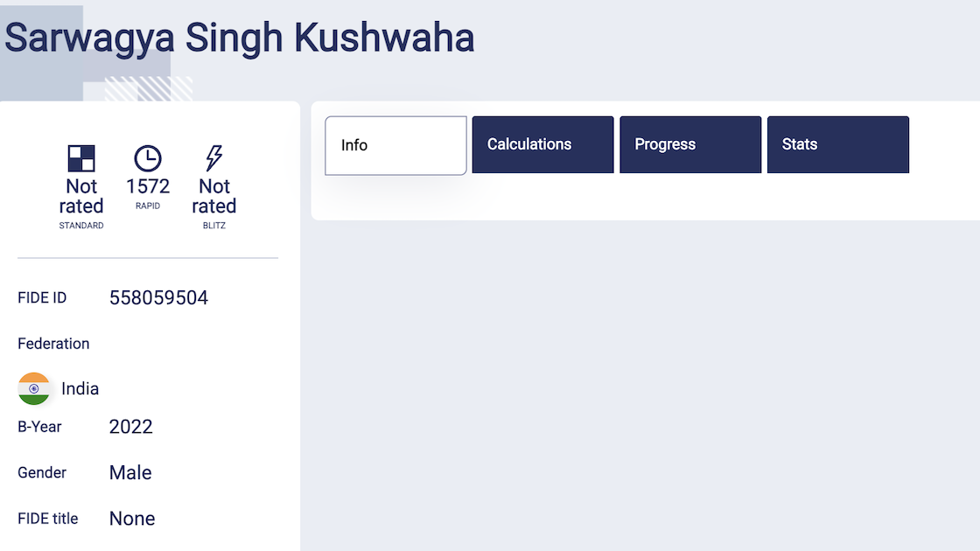Image resolution: width=980 pixels, height=551 pixels.
Task: Select the 1572 Rapid rating value
Action: [x=147, y=185]
